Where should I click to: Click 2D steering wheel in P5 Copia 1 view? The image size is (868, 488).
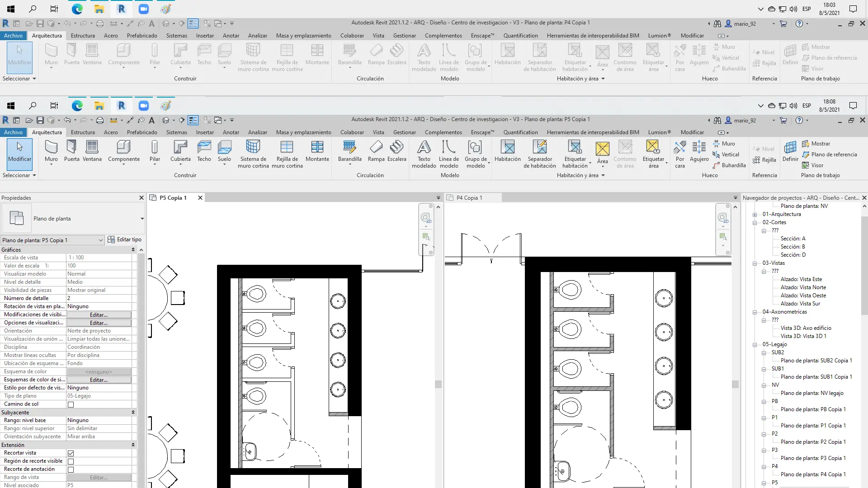[x=426, y=218]
